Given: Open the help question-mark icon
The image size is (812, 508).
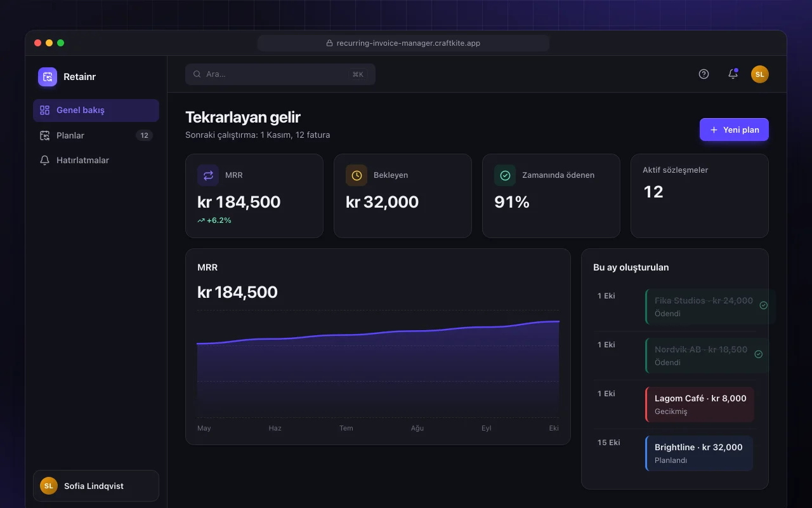Looking at the screenshot, I should pyautogui.click(x=704, y=74).
